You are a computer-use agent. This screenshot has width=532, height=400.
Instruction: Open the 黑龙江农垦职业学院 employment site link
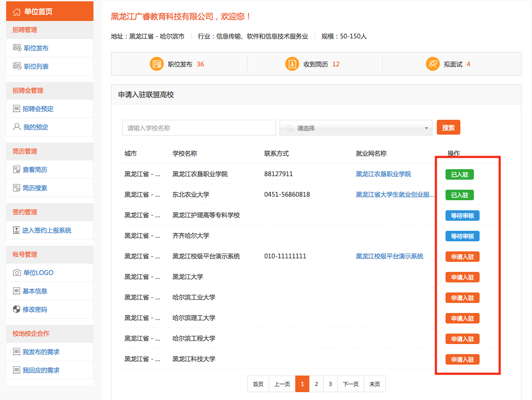pos(383,174)
